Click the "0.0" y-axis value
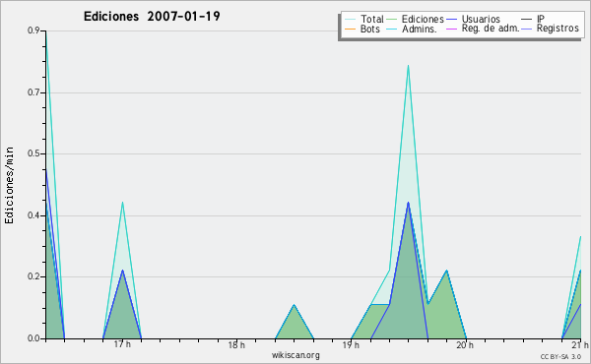 (x=33, y=338)
